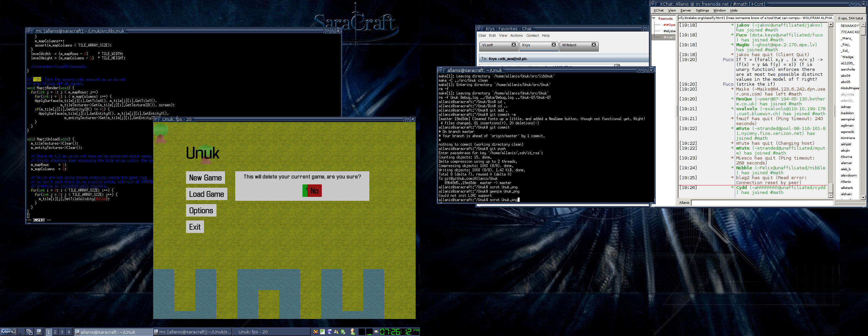Switch to workspace 4 in the pager
Image resolution: width=868 pixels, height=336 pixels.
click(x=69, y=332)
